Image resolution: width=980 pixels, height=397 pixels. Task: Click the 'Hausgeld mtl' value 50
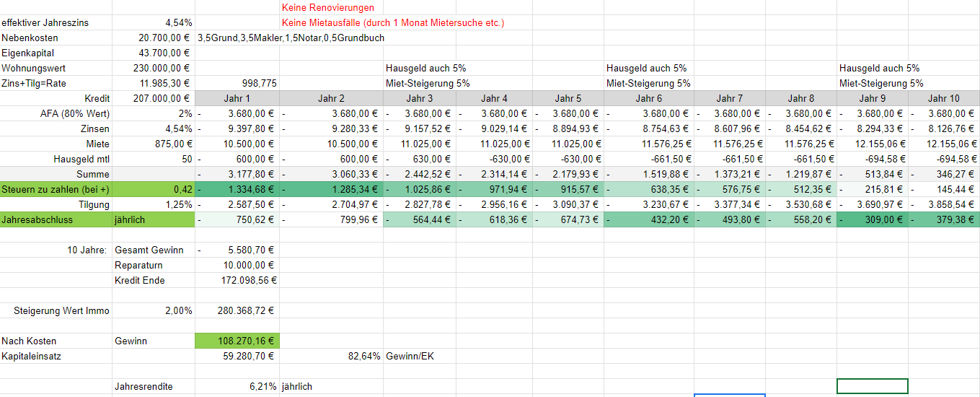pos(187,160)
